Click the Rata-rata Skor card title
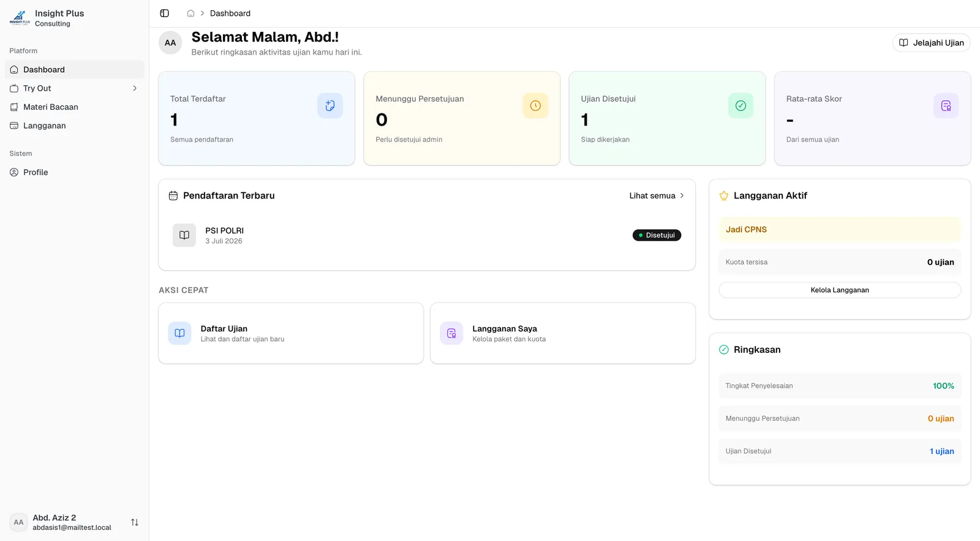980x541 pixels. (x=814, y=99)
